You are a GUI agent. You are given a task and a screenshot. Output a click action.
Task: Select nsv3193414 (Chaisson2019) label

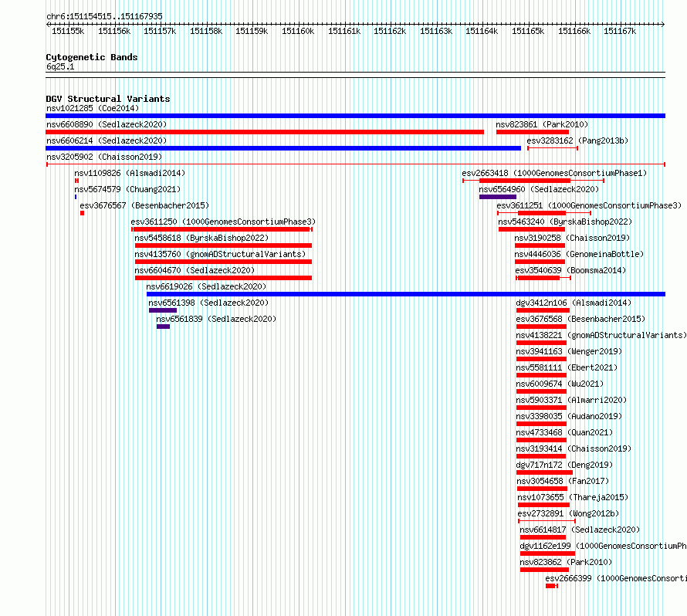point(574,448)
